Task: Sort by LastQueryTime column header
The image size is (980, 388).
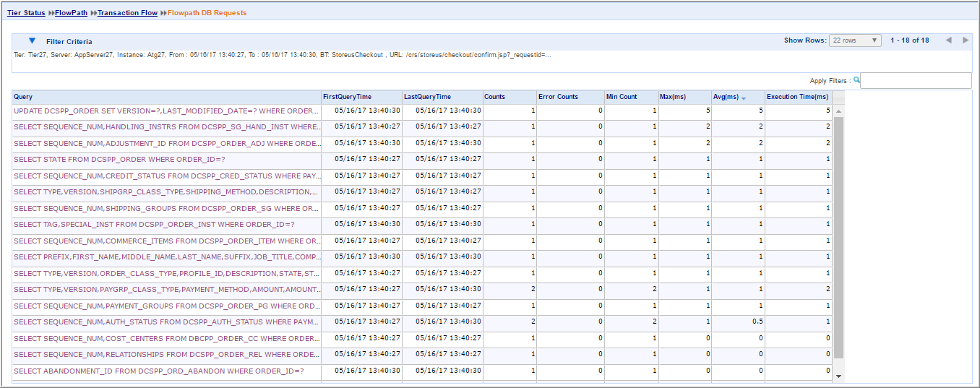Action: click(x=427, y=97)
